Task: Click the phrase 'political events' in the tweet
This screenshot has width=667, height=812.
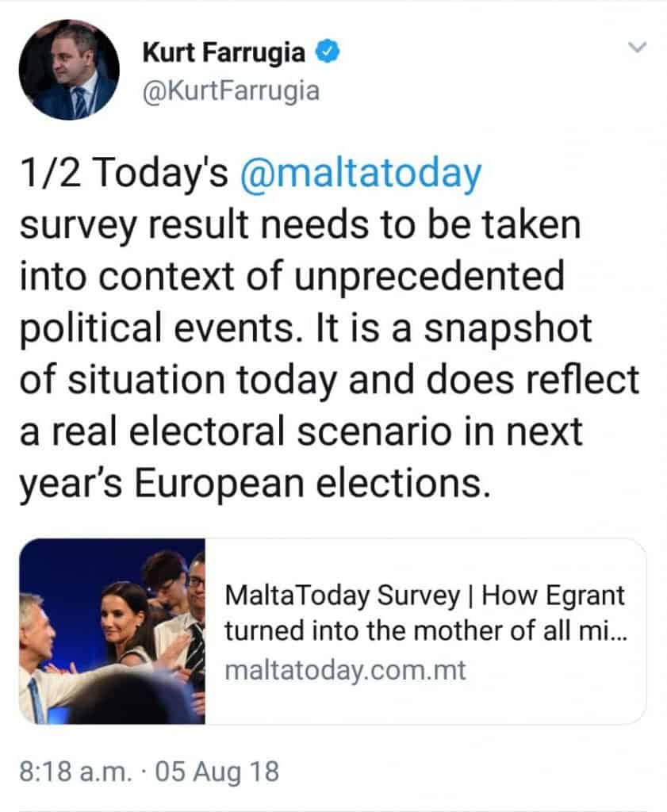Action: [167, 328]
